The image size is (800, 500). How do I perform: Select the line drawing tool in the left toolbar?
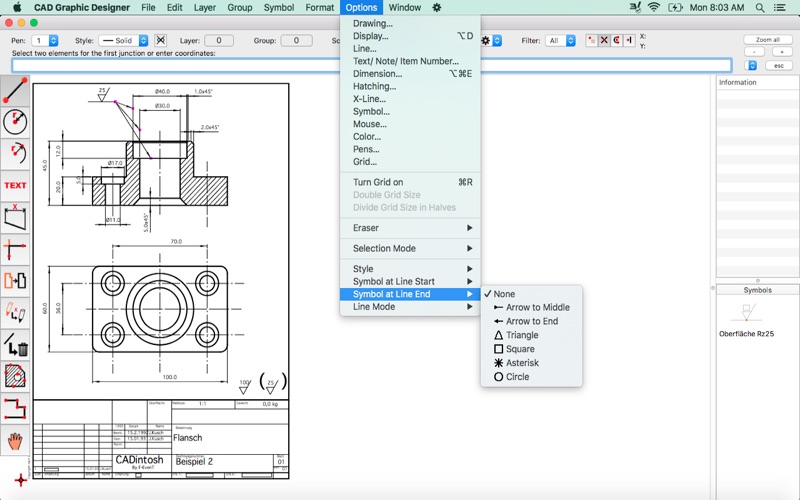click(15, 90)
